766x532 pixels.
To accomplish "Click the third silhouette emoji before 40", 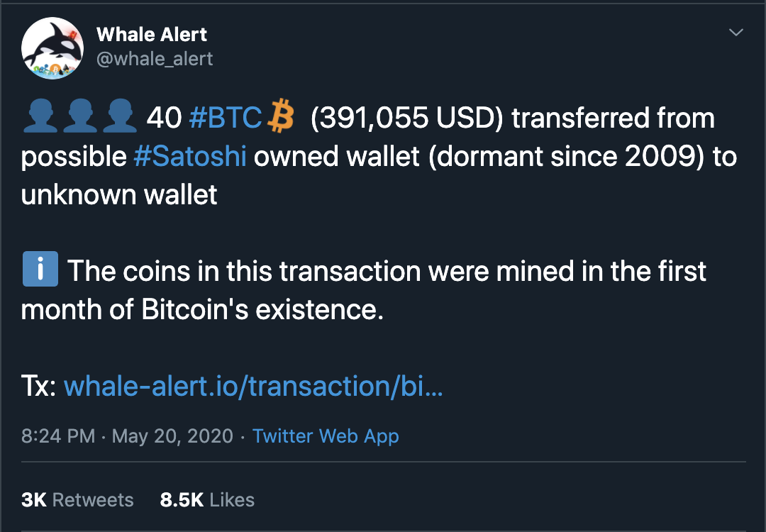I will [x=119, y=118].
